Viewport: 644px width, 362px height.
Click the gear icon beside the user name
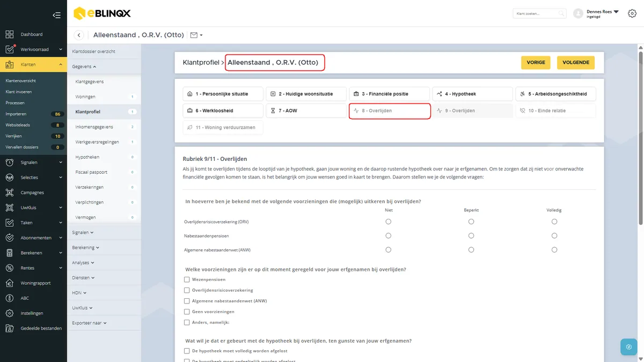[x=632, y=13]
